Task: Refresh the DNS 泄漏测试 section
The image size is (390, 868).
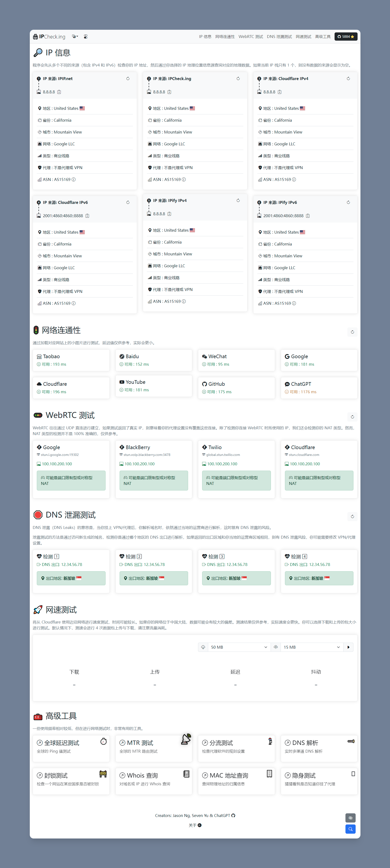Action: [x=352, y=517]
